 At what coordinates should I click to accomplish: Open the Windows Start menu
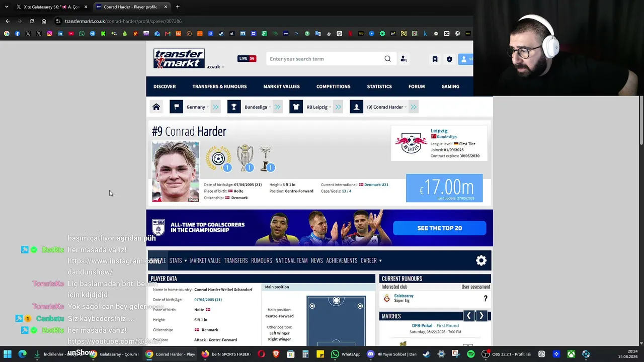[x=8, y=354]
